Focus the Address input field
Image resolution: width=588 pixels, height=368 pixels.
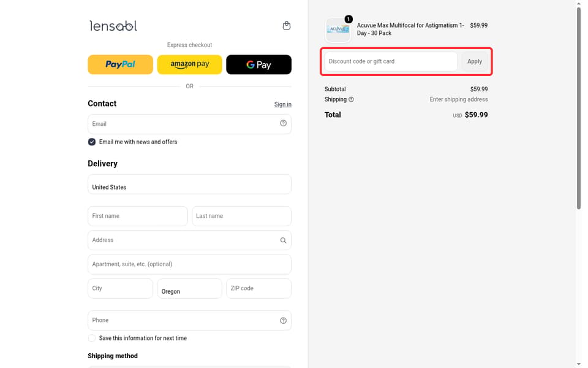(189, 240)
